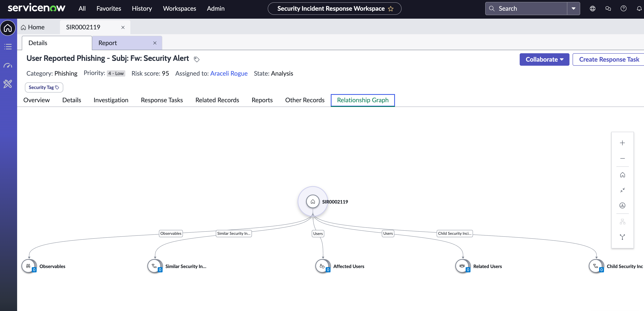The image size is (644, 311).
Task: Go to the Other Records tab
Action: click(x=305, y=100)
